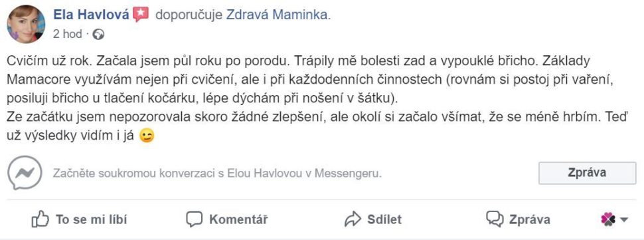Choose the Sdílet text label
This screenshot has height=240, width=644.
coord(384,219)
